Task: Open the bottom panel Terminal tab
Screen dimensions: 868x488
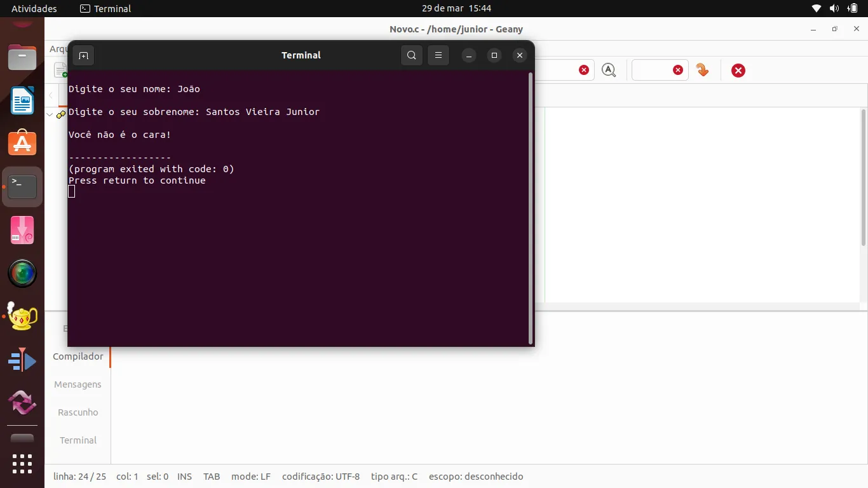Action: [x=78, y=440]
